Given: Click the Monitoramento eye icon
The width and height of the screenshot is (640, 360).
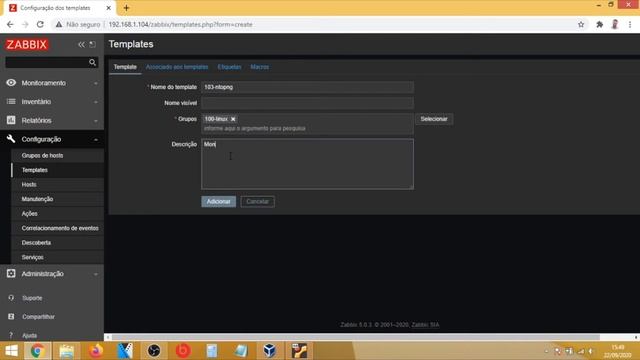Looking at the screenshot, I should tap(11, 82).
